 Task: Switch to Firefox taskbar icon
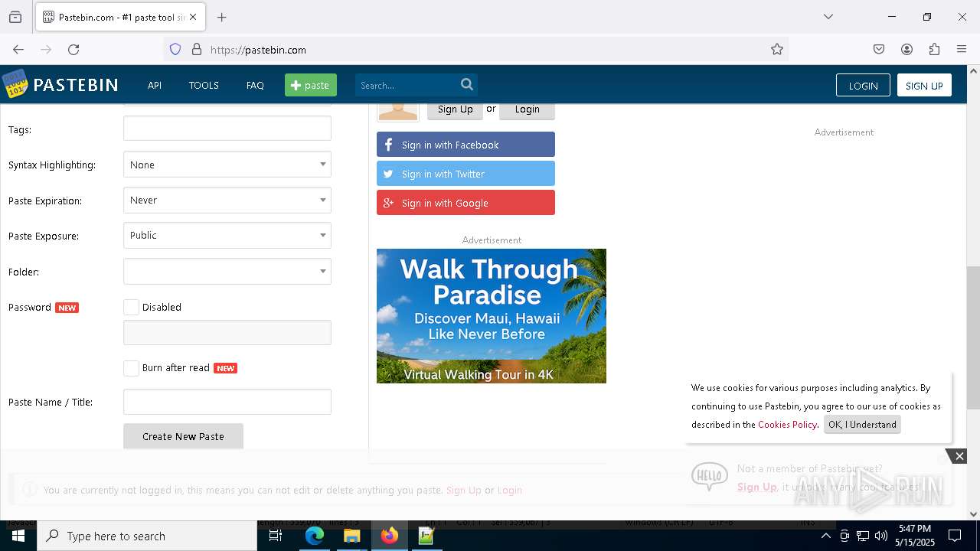[x=389, y=536]
